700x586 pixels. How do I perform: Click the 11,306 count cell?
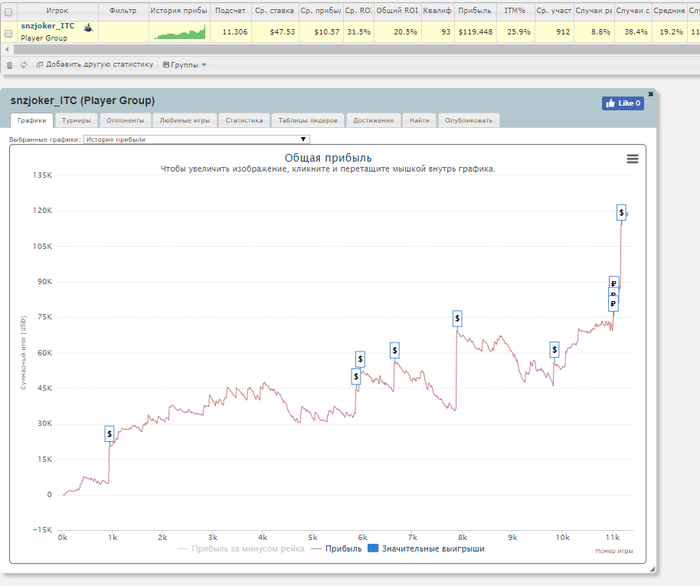(230, 32)
